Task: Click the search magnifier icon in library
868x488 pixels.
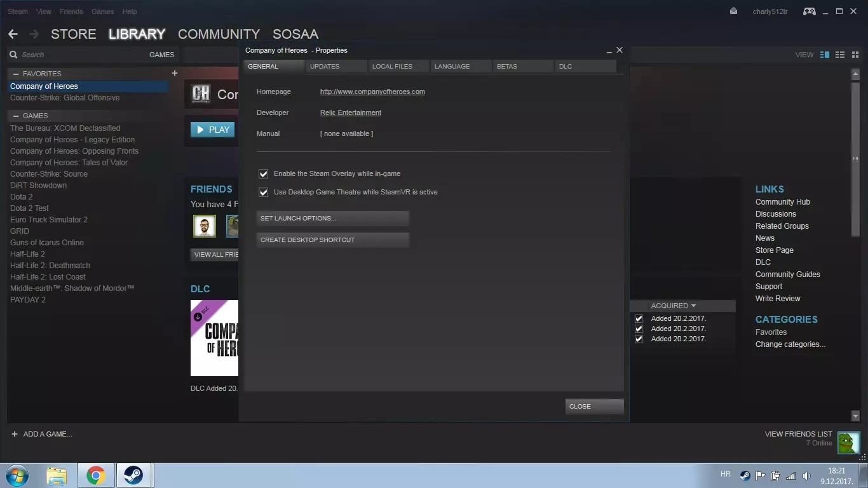Action: click(x=13, y=55)
